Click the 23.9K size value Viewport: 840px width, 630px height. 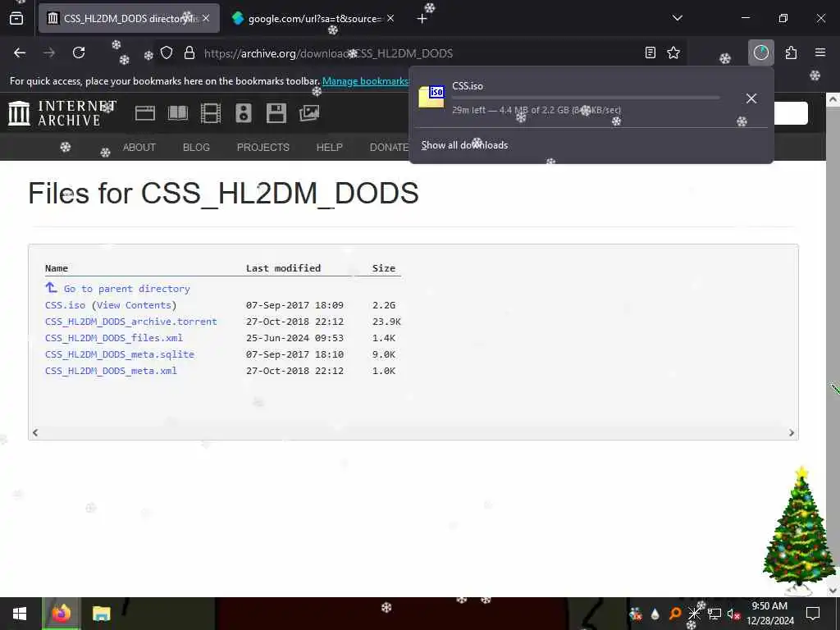[x=386, y=322]
